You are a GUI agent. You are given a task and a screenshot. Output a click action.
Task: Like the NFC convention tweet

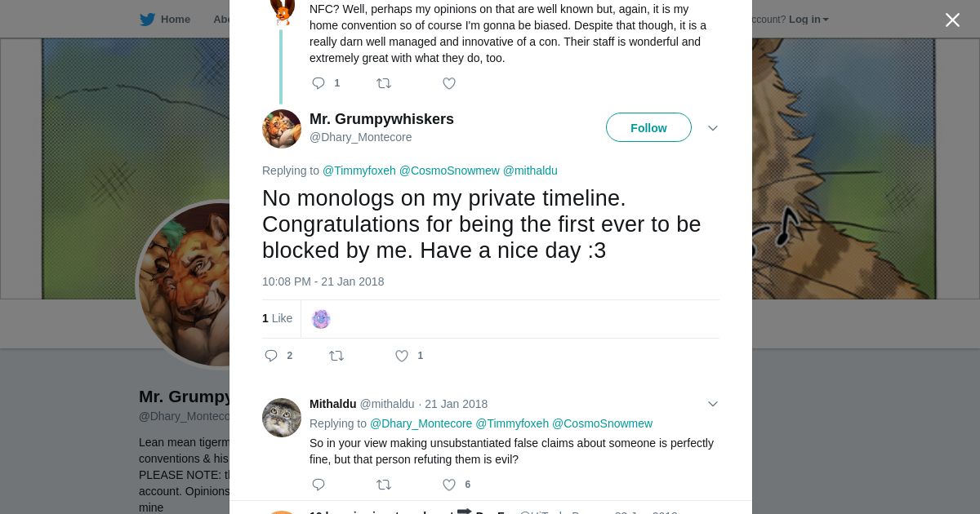[448, 83]
